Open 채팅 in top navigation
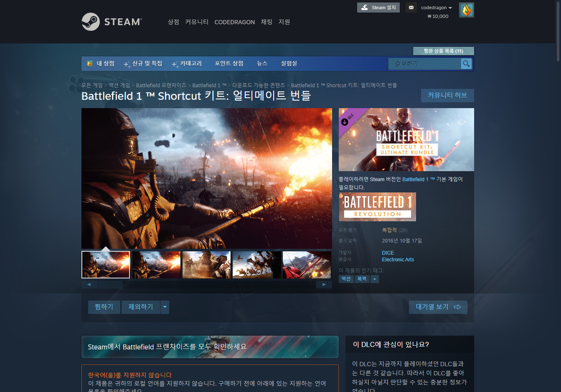Screen dimensions: 561x392 [x=267, y=22]
